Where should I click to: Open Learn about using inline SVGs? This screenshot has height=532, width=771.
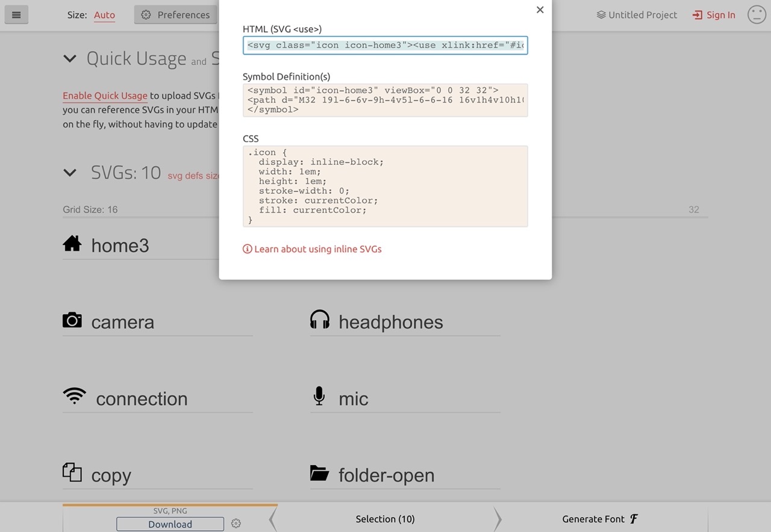coord(312,249)
